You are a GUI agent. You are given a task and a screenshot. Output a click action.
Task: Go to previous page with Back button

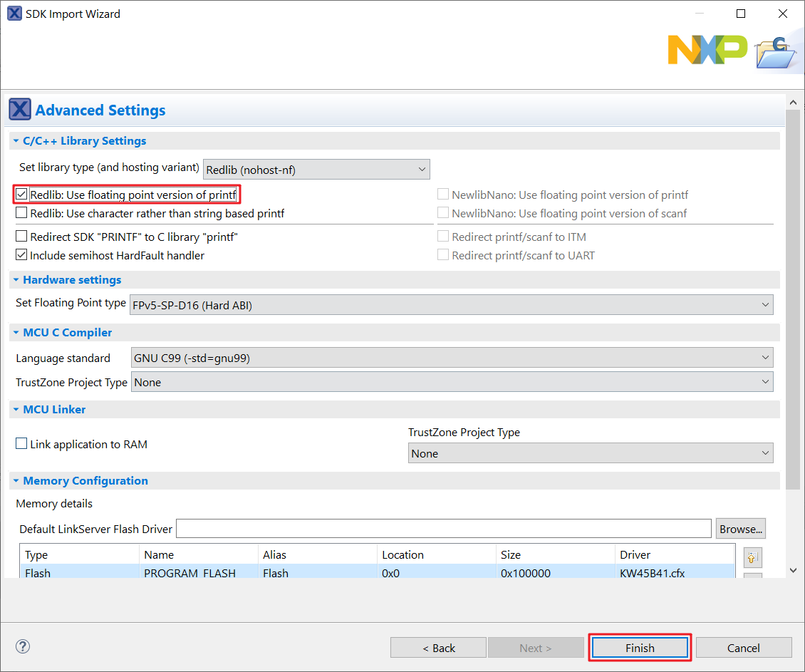click(x=438, y=648)
